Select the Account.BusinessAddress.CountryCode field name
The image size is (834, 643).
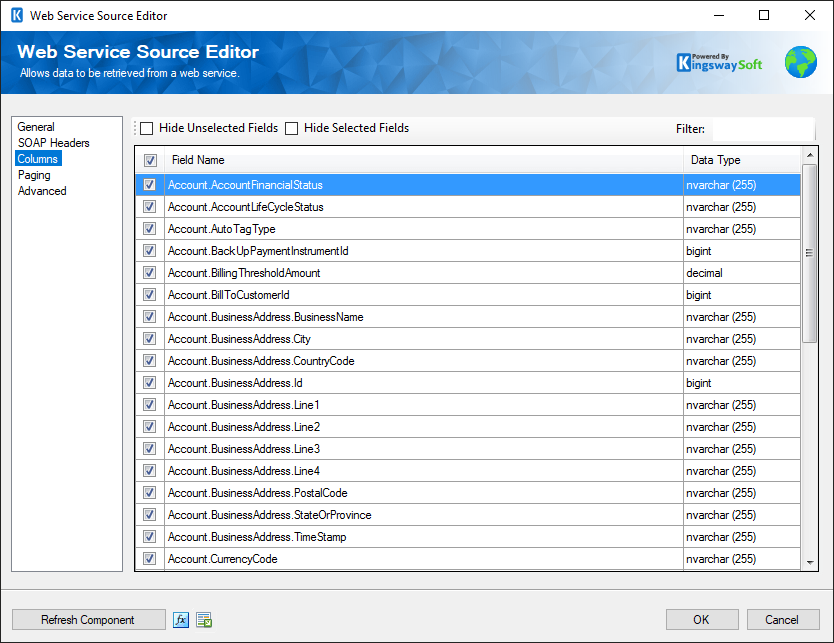pyautogui.click(x=261, y=361)
